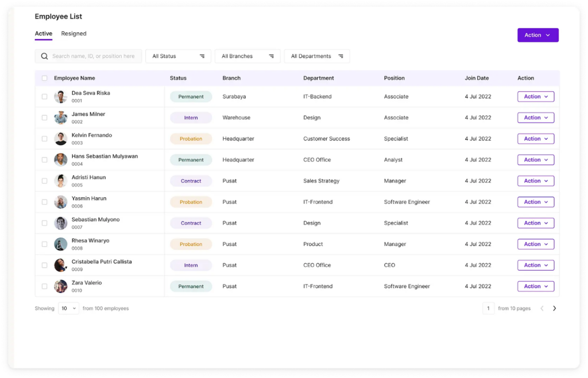Select the checkbox for Zara Valerio
588x378 pixels.
[44, 286]
